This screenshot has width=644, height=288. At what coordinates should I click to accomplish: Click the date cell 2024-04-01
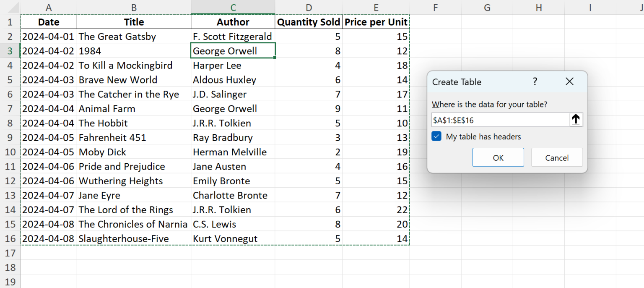[49, 37]
